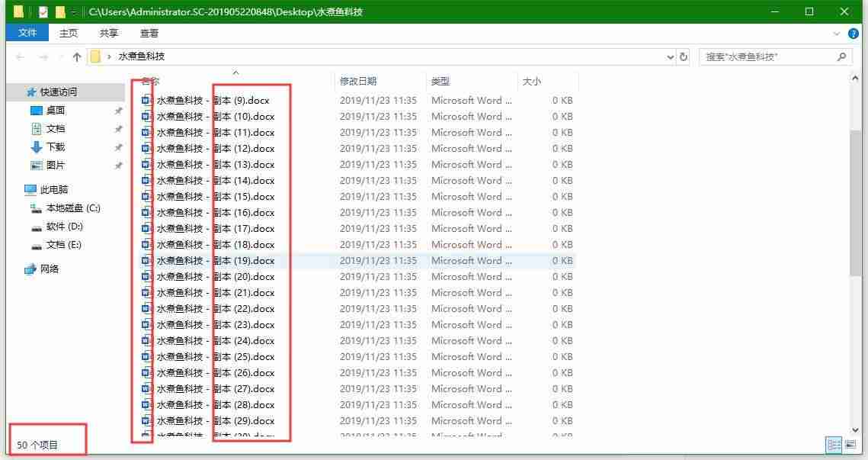Select file 副本 (12).docx
Image resolution: width=868 pixels, height=460 pixels.
pos(216,149)
